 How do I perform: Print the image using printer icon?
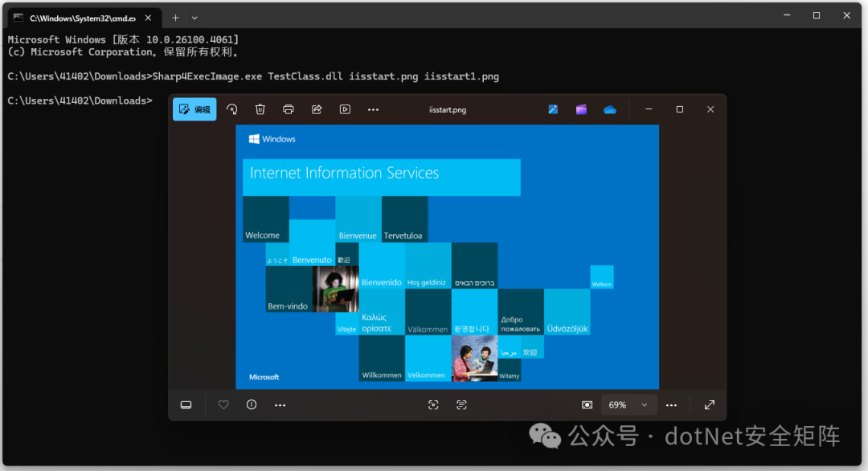click(289, 109)
